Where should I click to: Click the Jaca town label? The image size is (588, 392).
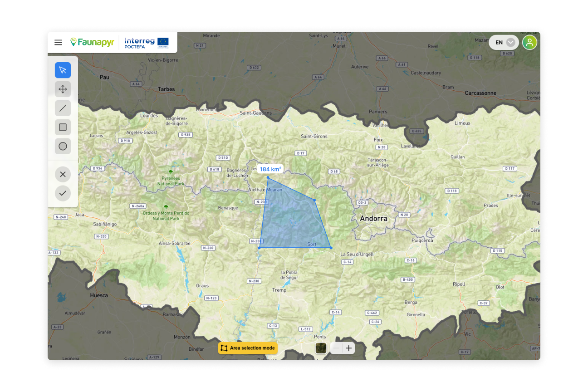(80, 215)
